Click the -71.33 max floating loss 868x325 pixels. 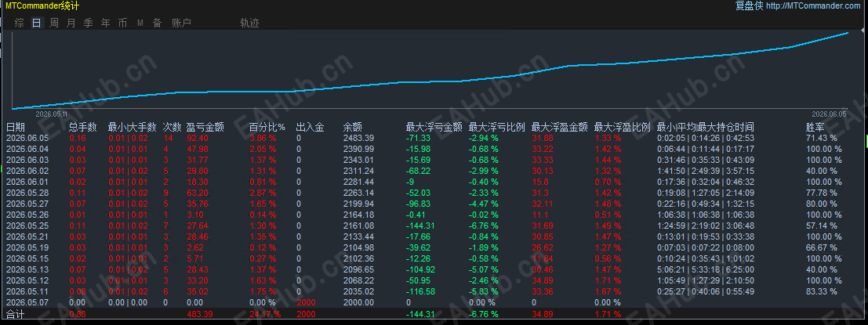418,138
